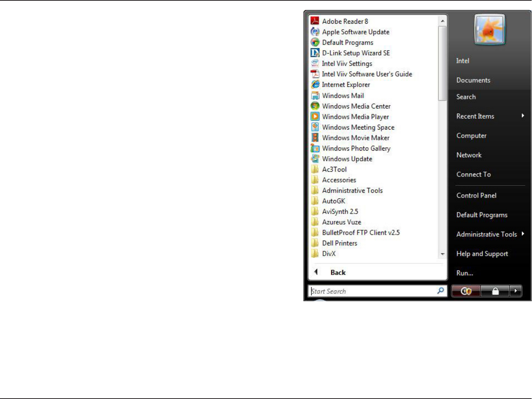This screenshot has height=399, width=532.
Task: Click the Intel Viiv Settings icon
Action: [x=315, y=63]
